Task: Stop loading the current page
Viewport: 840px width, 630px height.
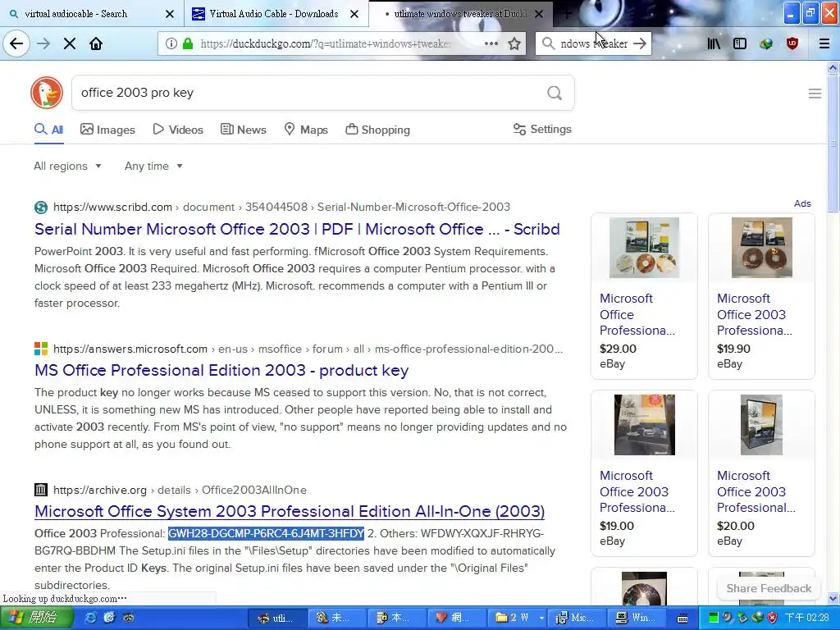Action: 70,43
